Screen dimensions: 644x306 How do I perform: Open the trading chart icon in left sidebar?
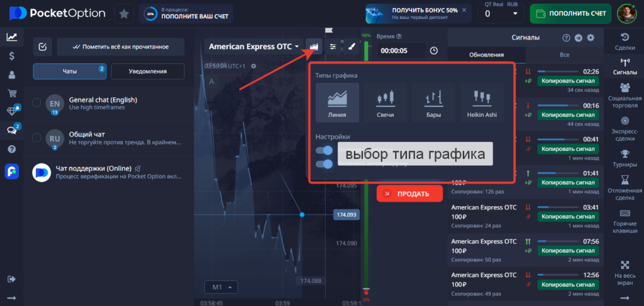click(x=11, y=37)
